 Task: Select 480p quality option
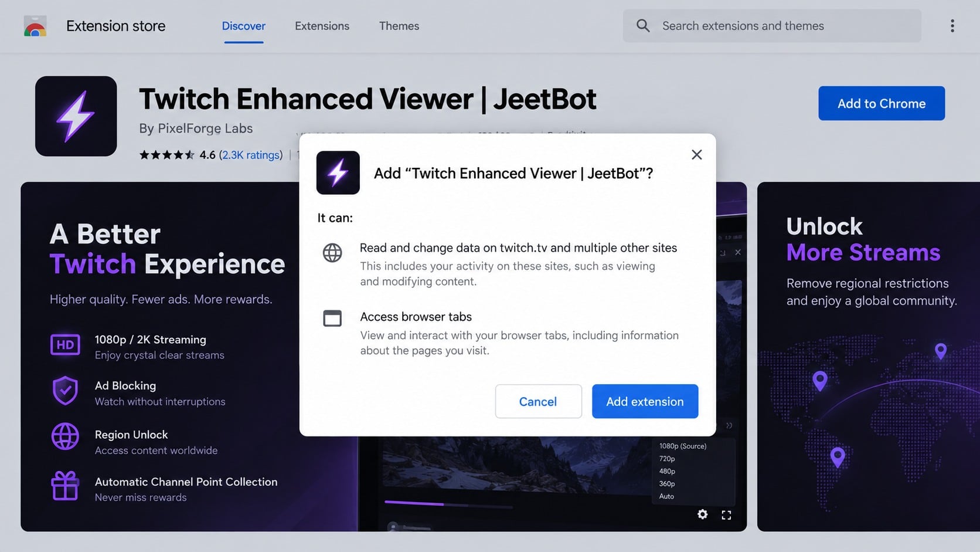tap(667, 471)
